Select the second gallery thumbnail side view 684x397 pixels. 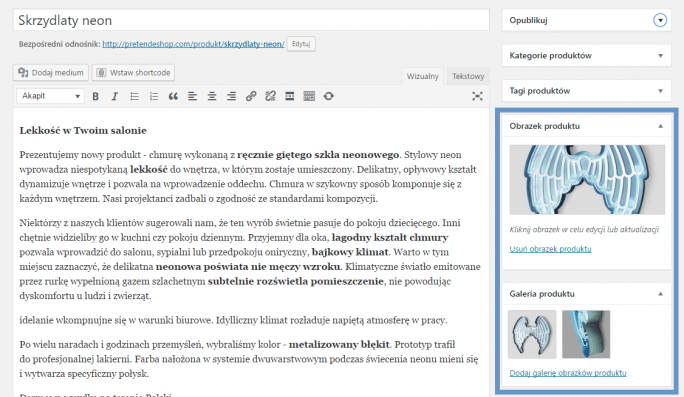point(586,334)
